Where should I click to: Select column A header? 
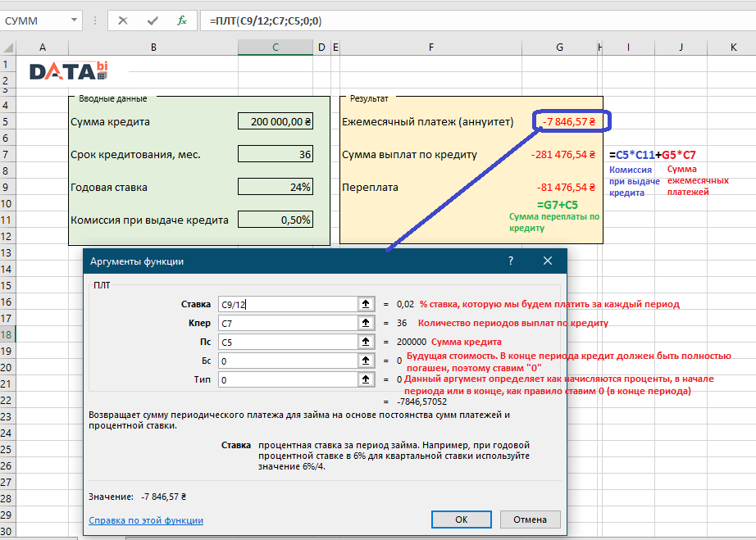coord(43,48)
